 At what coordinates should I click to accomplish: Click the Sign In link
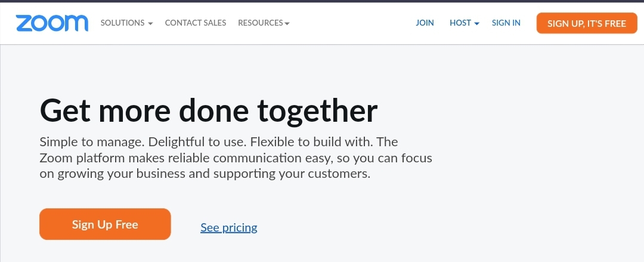click(506, 23)
